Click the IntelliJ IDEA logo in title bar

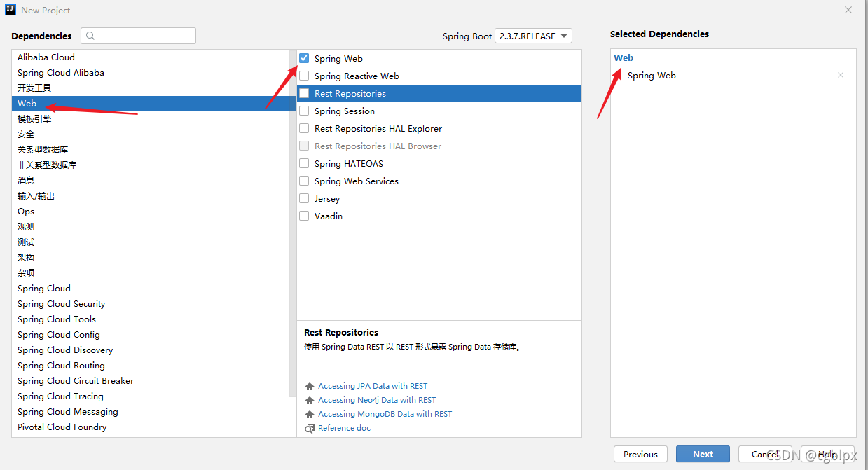[11, 11]
